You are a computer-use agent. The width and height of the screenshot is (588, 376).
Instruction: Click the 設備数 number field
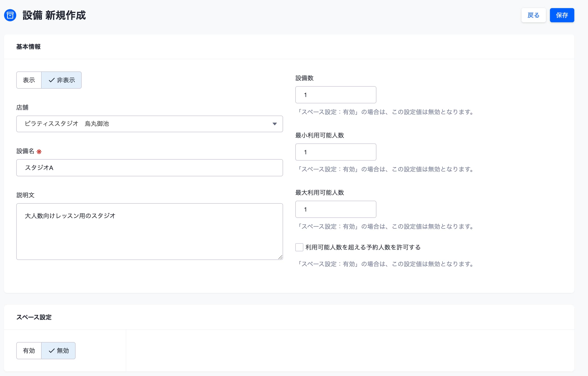tap(336, 95)
